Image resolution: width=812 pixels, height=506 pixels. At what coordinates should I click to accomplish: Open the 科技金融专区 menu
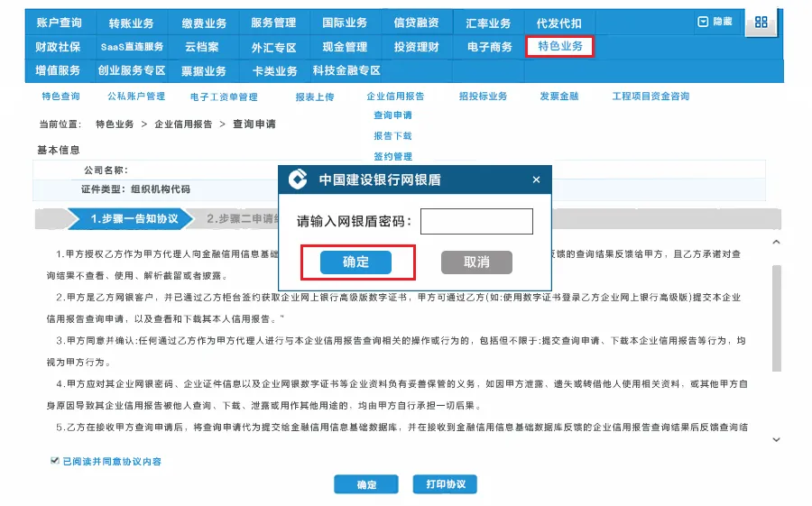coord(346,70)
